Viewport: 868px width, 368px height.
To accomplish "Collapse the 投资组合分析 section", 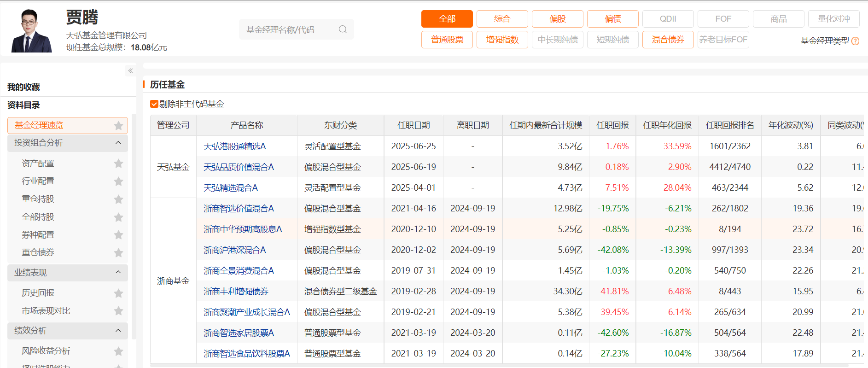I will coord(118,143).
